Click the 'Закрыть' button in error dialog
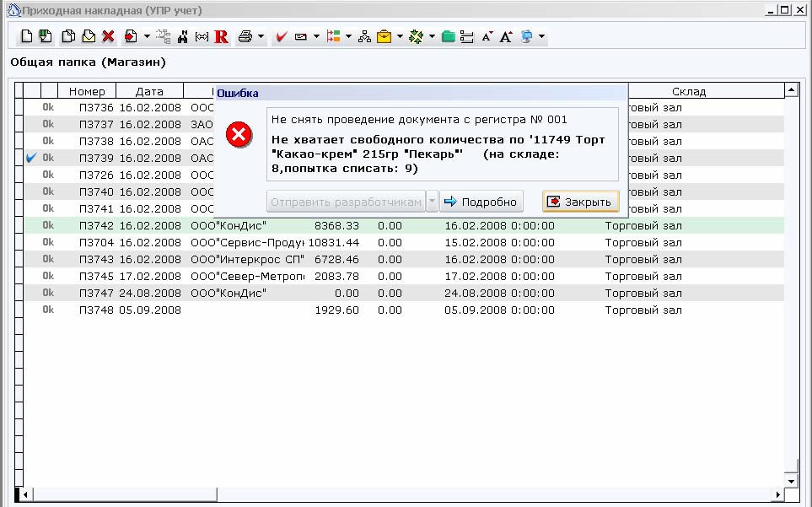Screen dimensions: 812x507 click(x=580, y=202)
